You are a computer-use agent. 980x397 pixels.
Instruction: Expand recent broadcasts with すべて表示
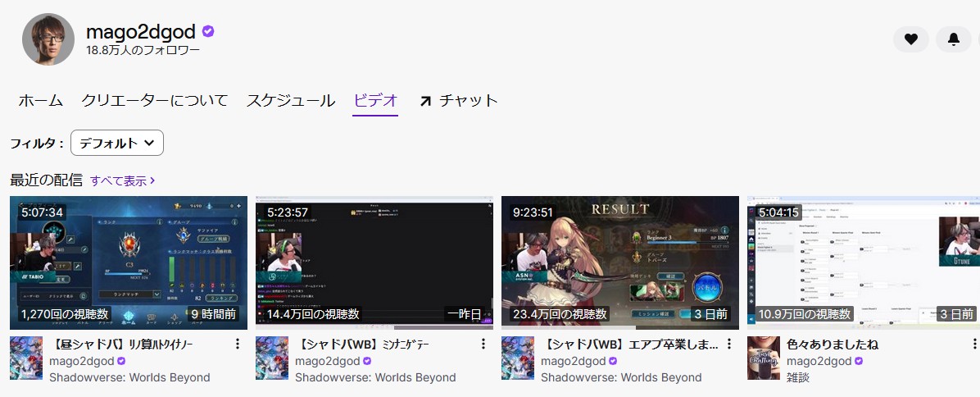[122, 180]
